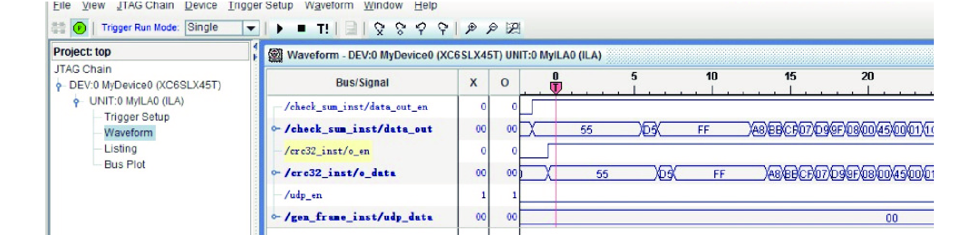Open the Trigger Setup menu
The width and height of the screenshot is (980, 235).
coord(261,6)
